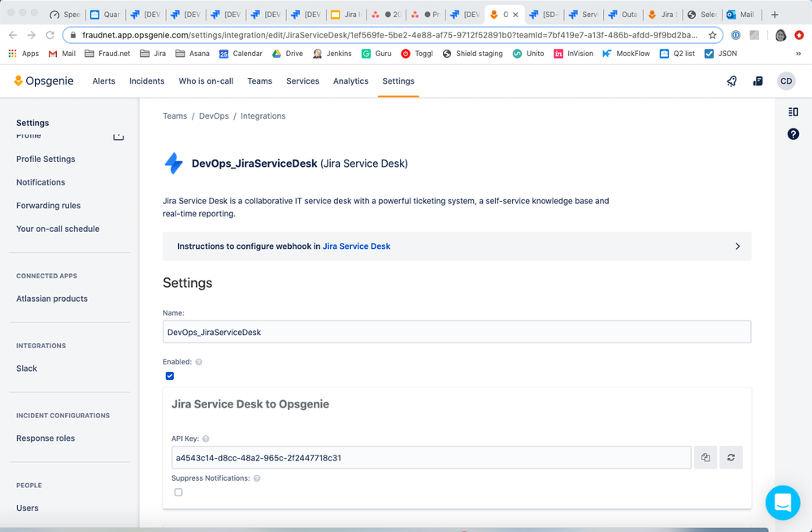Open the Analytics menu item
The height and width of the screenshot is (532, 812).
click(350, 81)
